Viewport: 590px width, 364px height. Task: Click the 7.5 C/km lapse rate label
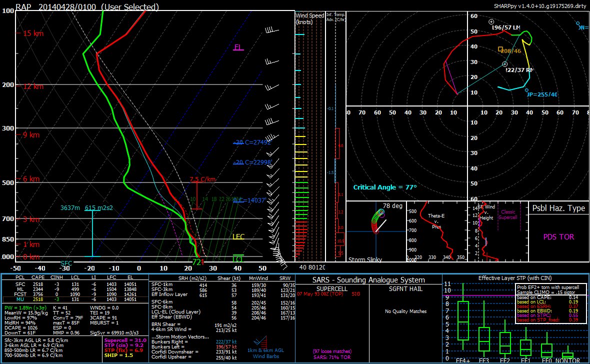coord(202,179)
